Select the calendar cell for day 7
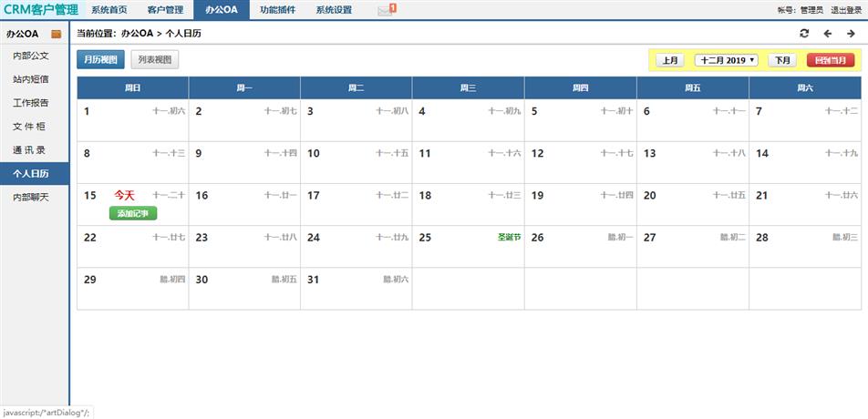868x419 pixels. pyautogui.click(x=805, y=120)
